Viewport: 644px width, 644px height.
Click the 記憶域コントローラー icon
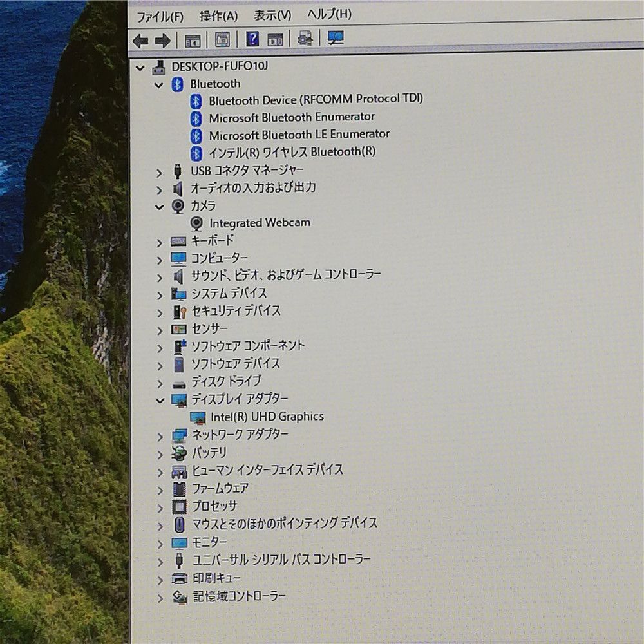pyautogui.click(x=180, y=598)
